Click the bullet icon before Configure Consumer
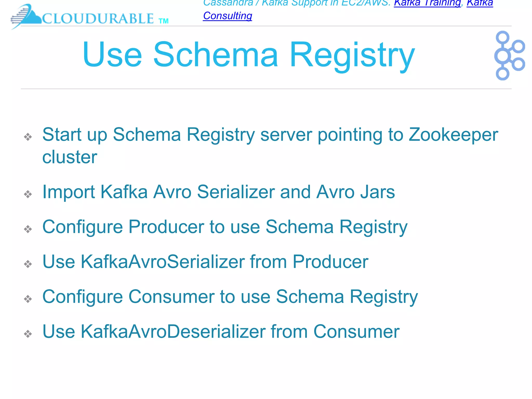 28,299
